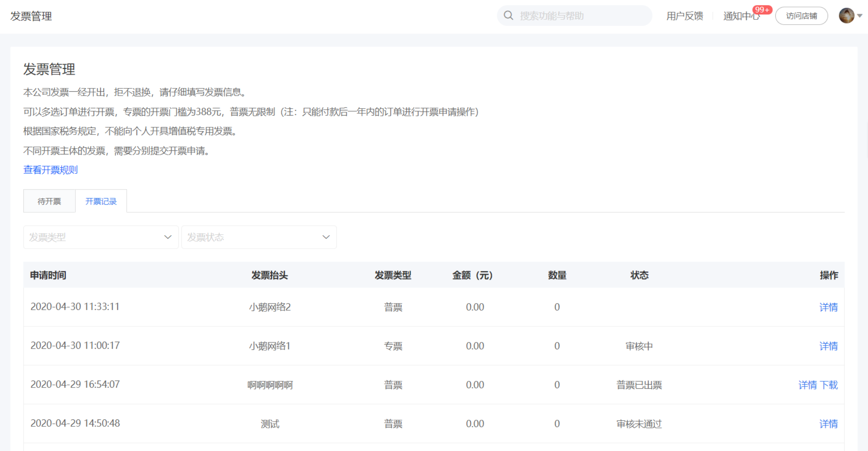Click the search magnifier icon
The image size is (868, 451).
tap(508, 15)
